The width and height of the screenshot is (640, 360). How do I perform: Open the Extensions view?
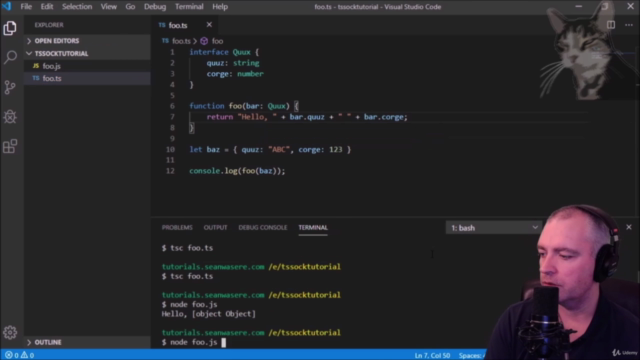(x=10, y=146)
